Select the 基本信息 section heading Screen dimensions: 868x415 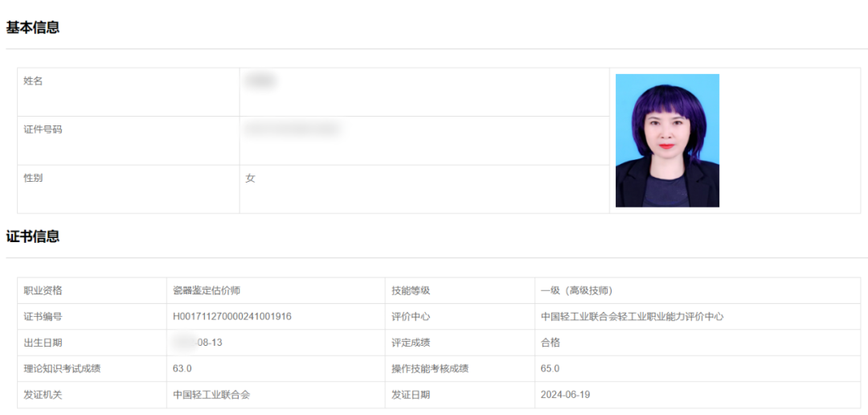33,27
